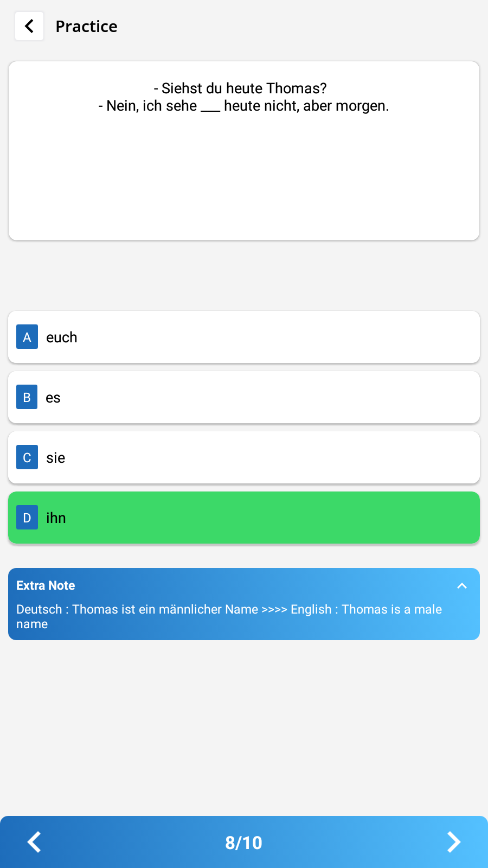Advance to the next question arrow

[453, 842]
